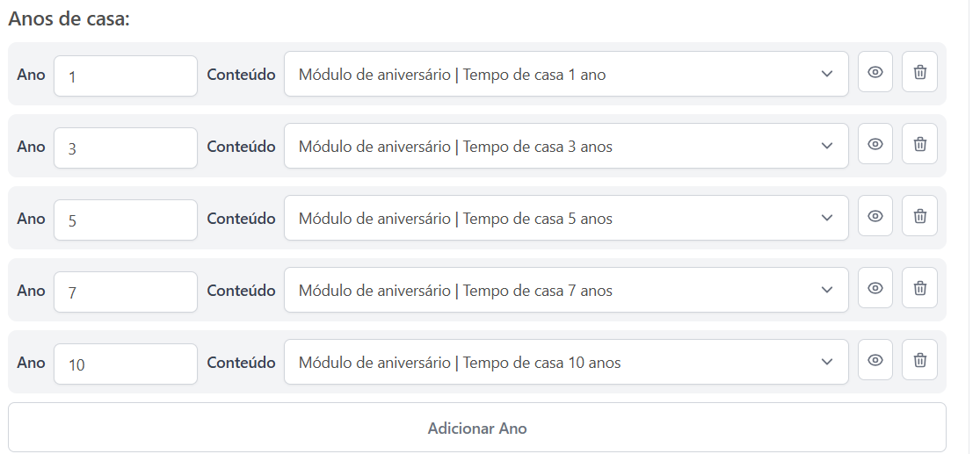Delete the 10 anos row
This screenshot has width=980, height=454.
pyautogui.click(x=919, y=361)
